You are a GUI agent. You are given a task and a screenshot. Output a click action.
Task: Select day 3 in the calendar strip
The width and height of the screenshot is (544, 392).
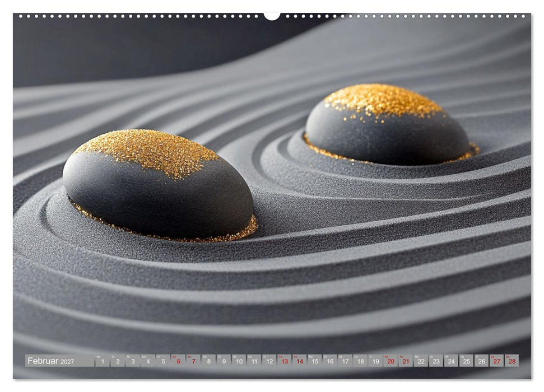133,361
